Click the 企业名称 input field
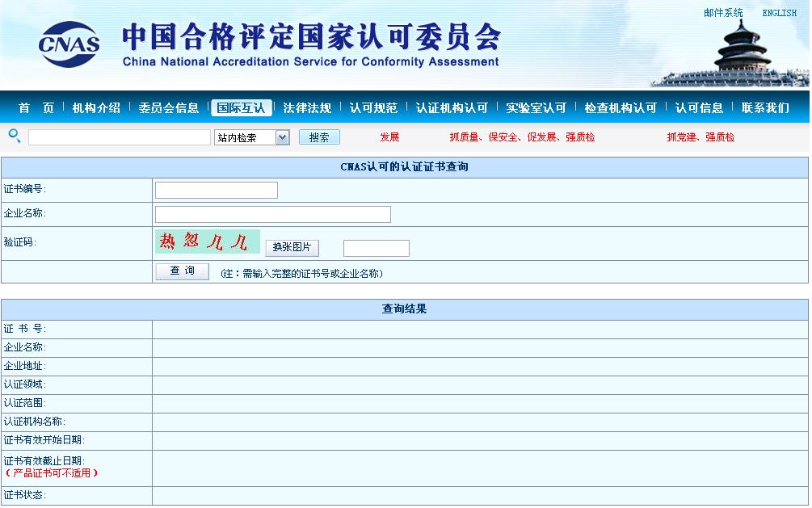Image resolution: width=812 pixels, height=508 pixels. 273,214
